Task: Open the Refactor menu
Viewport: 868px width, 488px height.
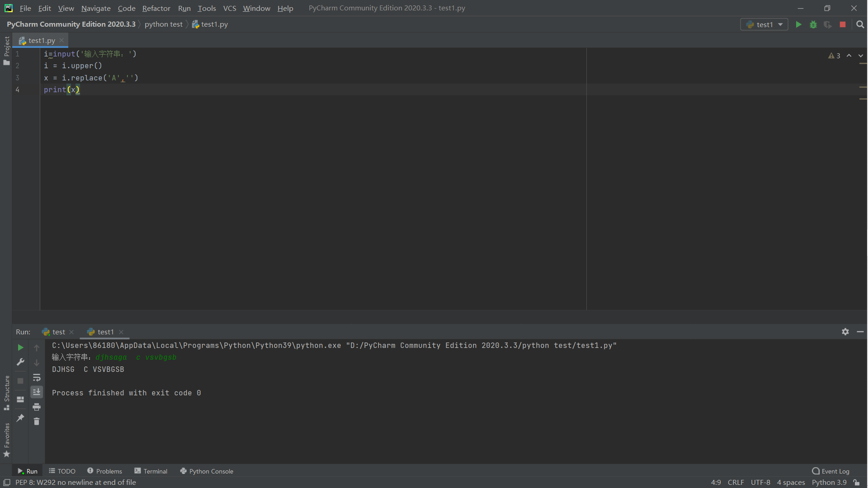Action: (156, 8)
